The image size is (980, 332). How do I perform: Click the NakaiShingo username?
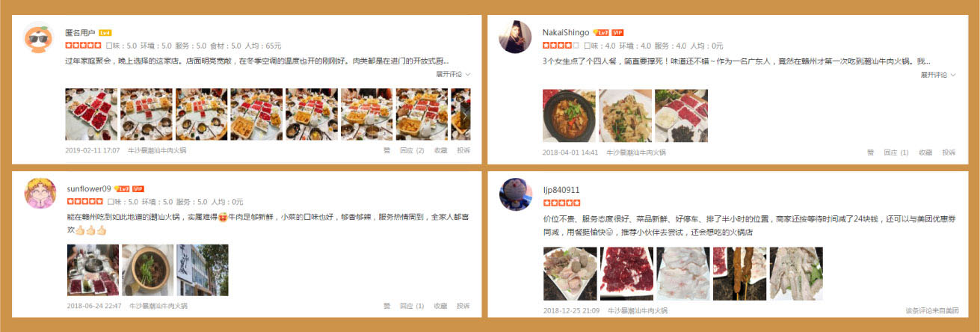coord(566,33)
